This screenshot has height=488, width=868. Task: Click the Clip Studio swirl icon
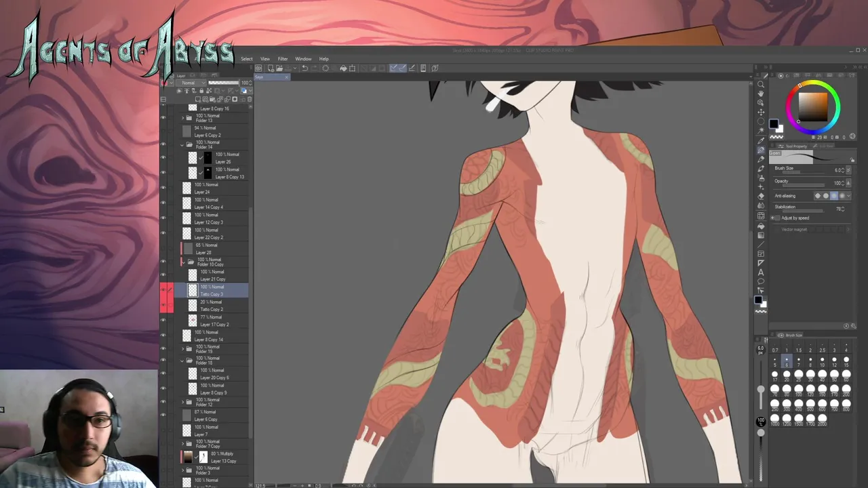pyautogui.click(x=258, y=68)
